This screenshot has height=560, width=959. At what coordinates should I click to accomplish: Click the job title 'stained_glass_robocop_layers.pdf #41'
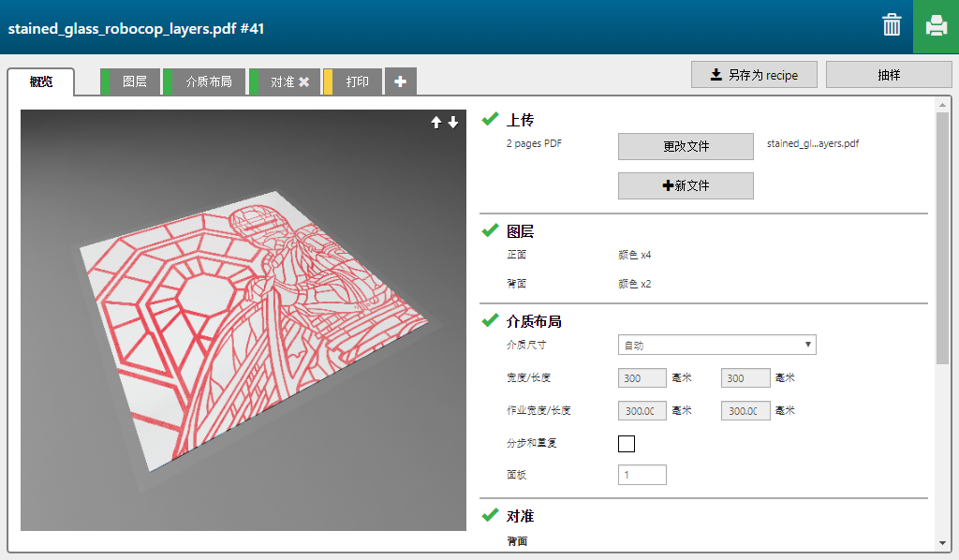[x=136, y=29]
